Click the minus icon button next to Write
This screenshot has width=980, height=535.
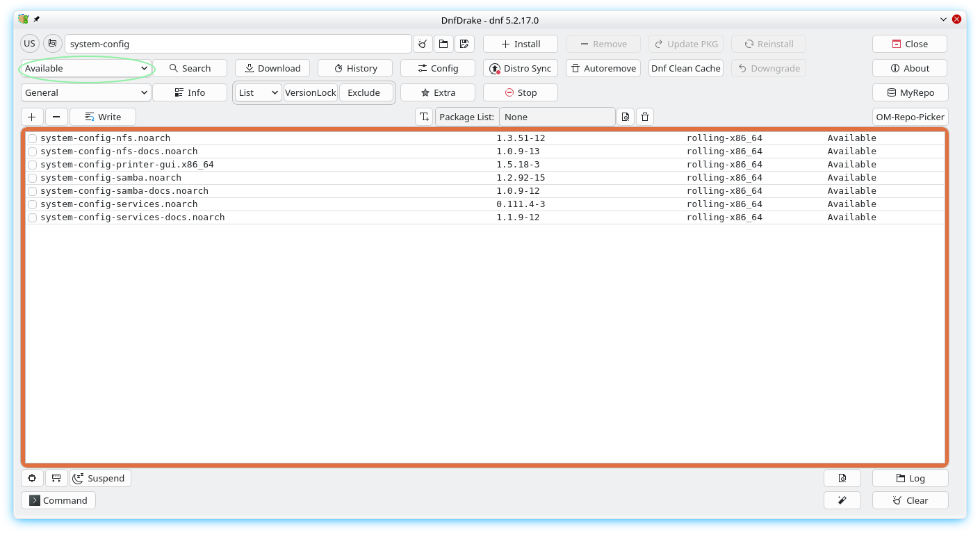coord(56,117)
